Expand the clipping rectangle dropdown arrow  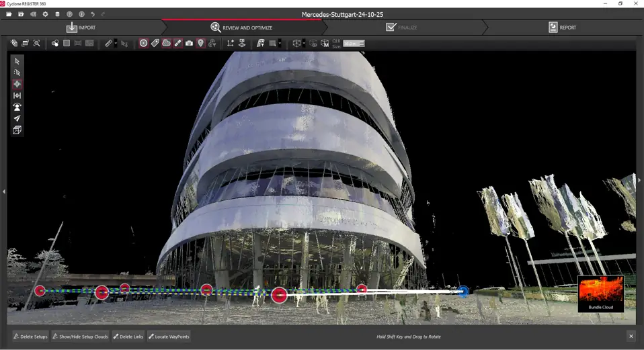(x=280, y=43)
